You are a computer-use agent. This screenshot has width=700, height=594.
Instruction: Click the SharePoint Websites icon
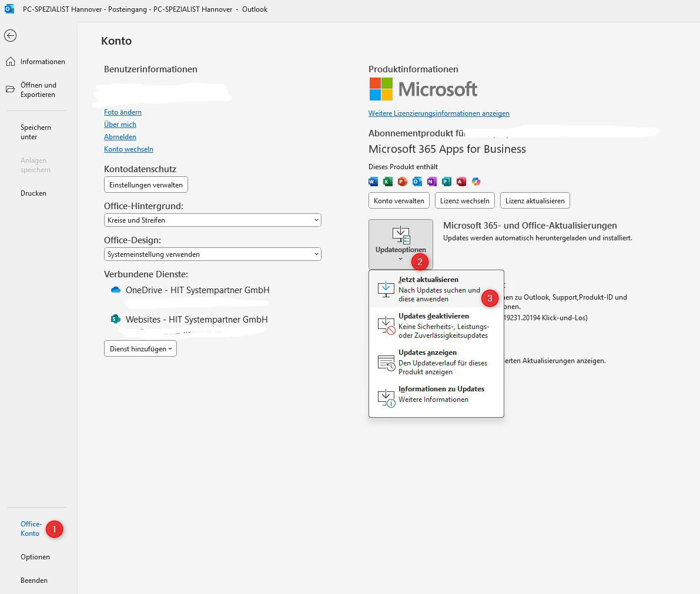[x=116, y=319]
